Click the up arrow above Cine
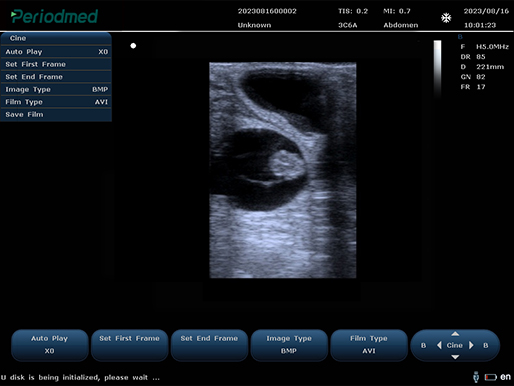This screenshot has height=386, width=514. coord(455,334)
